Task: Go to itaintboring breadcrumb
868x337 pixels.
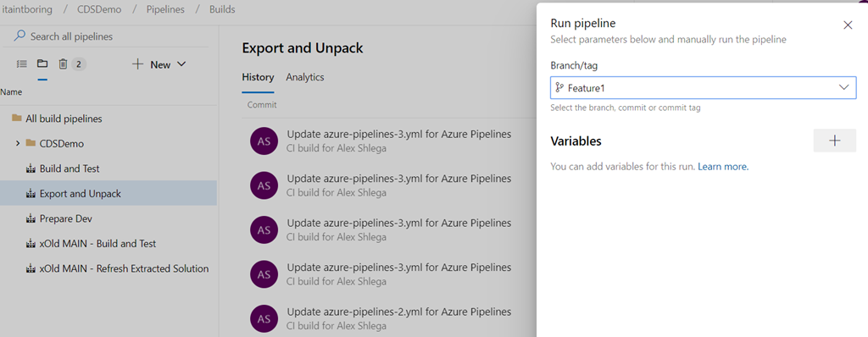Action: click(27, 9)
